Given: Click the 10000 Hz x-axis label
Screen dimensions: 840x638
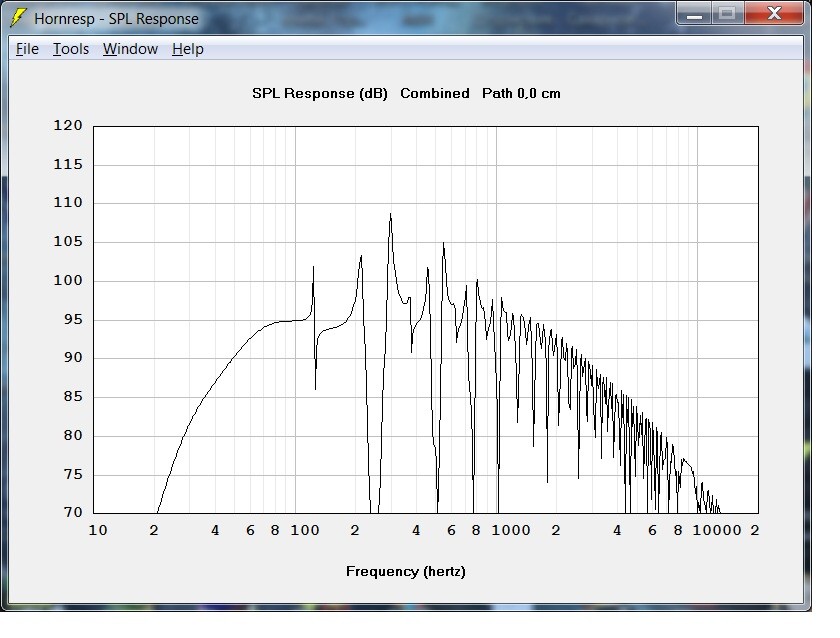Looking at the screenshot, I should (x=717, y=530).
